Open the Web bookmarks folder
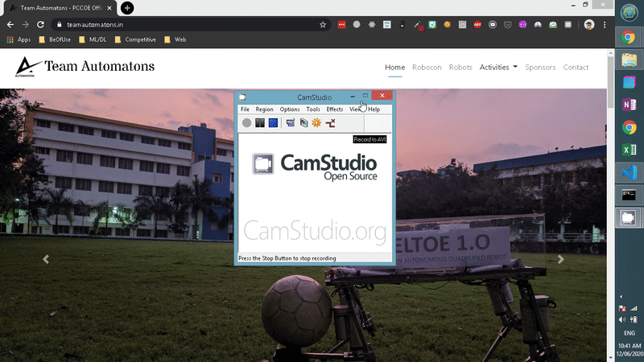This screenshot has height=362, width=644. point(175,39)
